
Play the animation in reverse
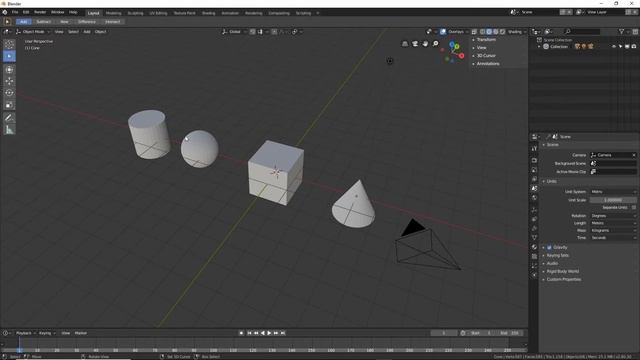point(263,333)
